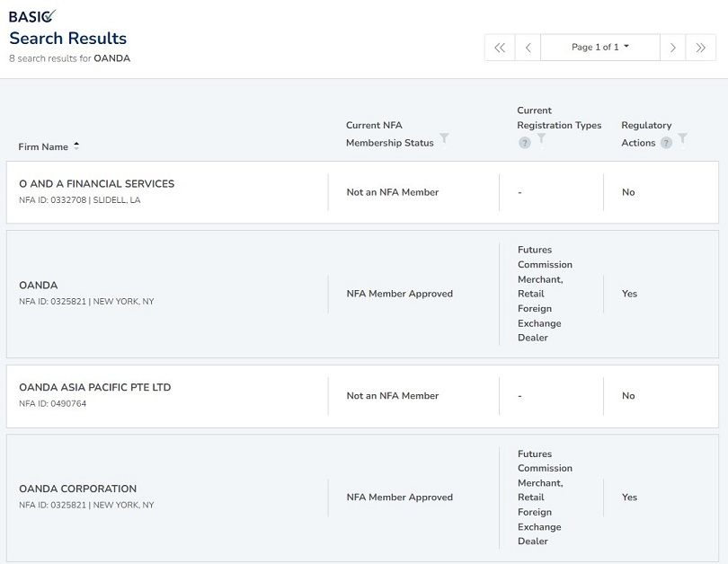Go to previous page arrow
Viewport: 728px width, 564px height.
528,48
